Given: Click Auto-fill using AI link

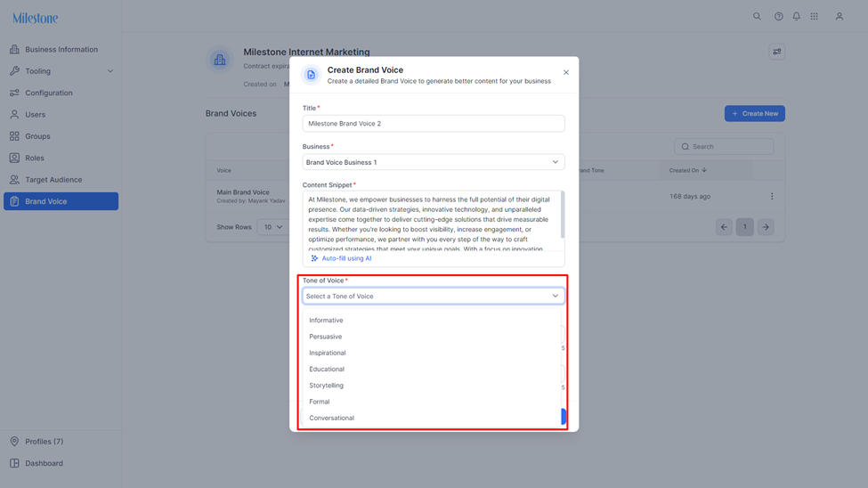Looking at the screenshot, I should (x=341, y=258).
